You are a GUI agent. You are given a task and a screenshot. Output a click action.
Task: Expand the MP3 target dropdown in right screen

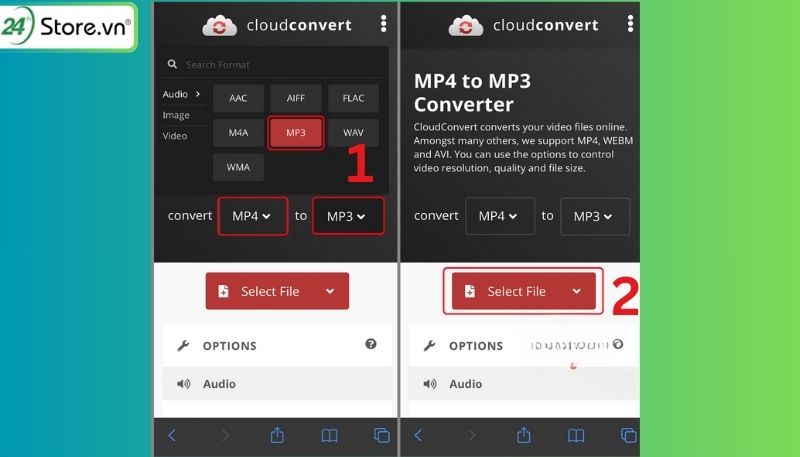tap(595, 216)
